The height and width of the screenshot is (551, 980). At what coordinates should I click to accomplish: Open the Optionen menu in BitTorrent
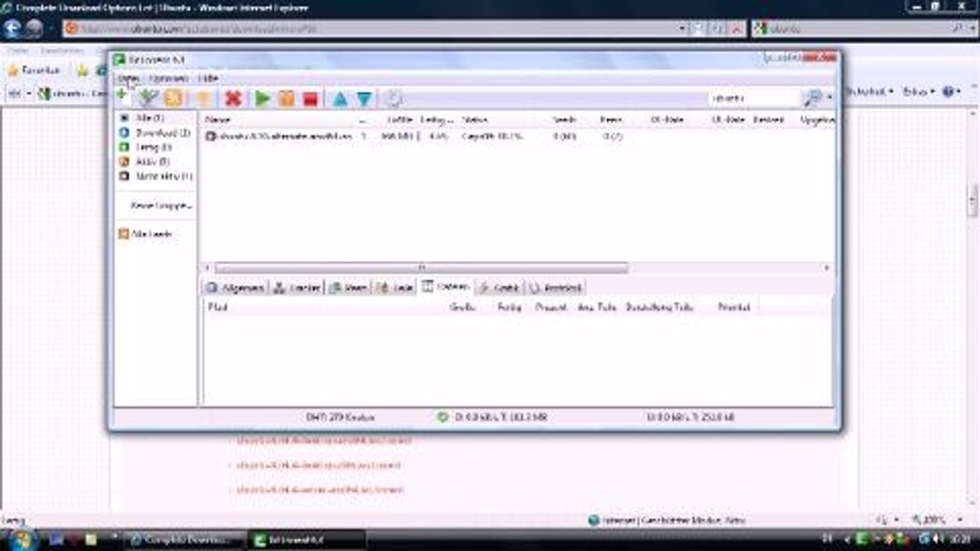(168, 78)
